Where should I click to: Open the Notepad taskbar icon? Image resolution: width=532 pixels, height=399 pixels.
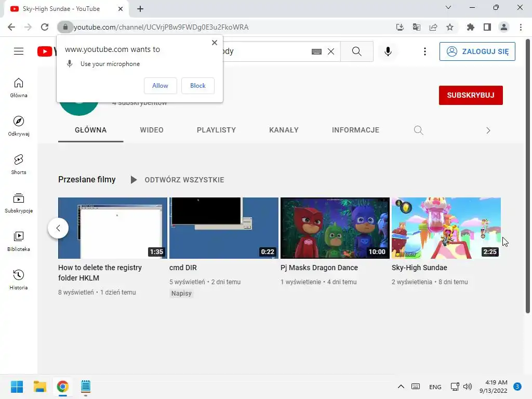tap(86, 387)
